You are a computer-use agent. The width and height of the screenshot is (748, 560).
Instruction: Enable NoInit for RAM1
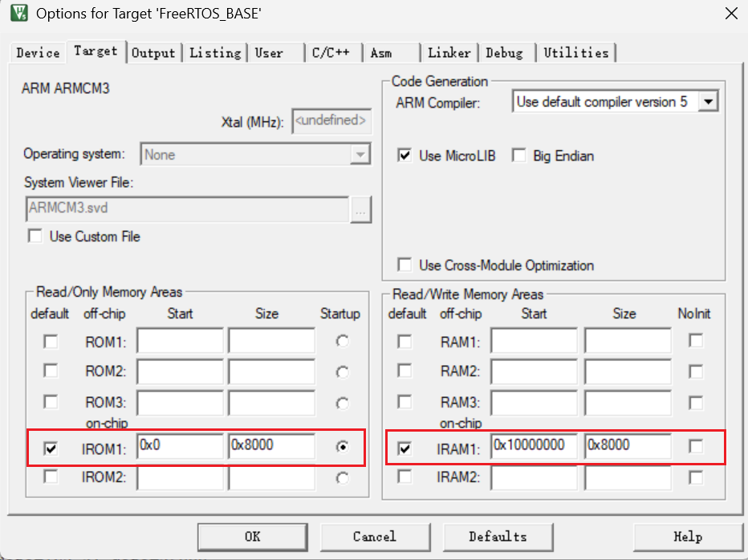tap(696, 341)
